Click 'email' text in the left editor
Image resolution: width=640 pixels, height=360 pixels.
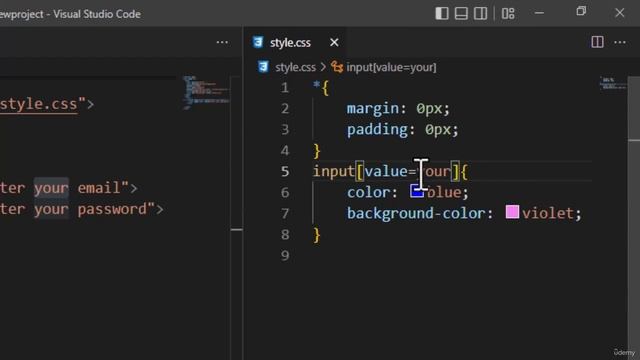pos(99,188)
